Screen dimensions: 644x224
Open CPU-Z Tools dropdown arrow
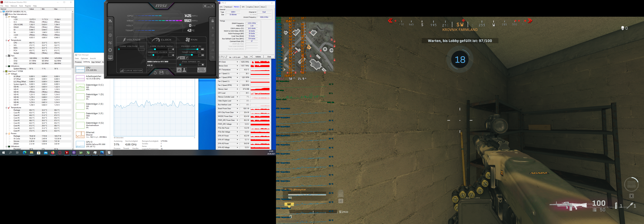[x=251, y=57]
